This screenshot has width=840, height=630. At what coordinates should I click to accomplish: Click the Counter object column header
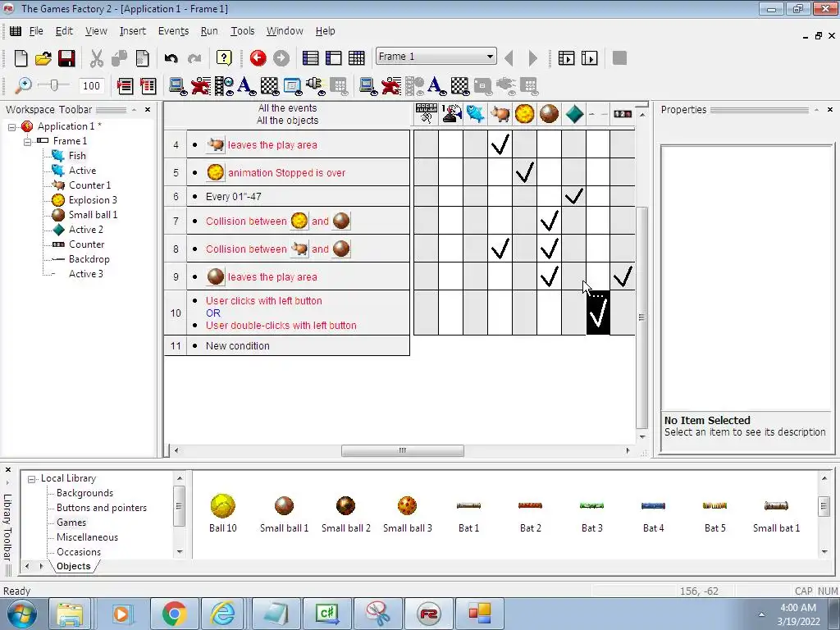[x=623, y=113]
